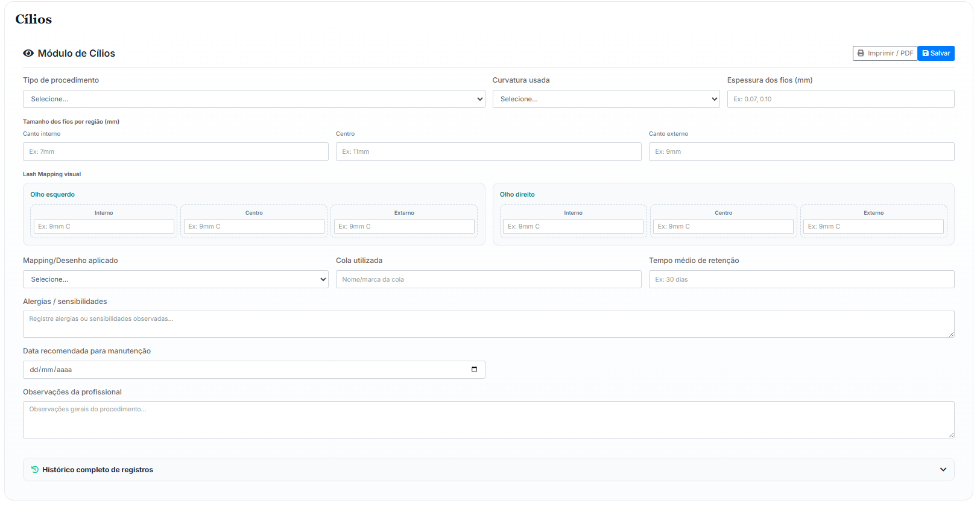This screenshot has width=980, height=506.
Task: Focus the Cola utilizada input field
Action: (488, 279)
